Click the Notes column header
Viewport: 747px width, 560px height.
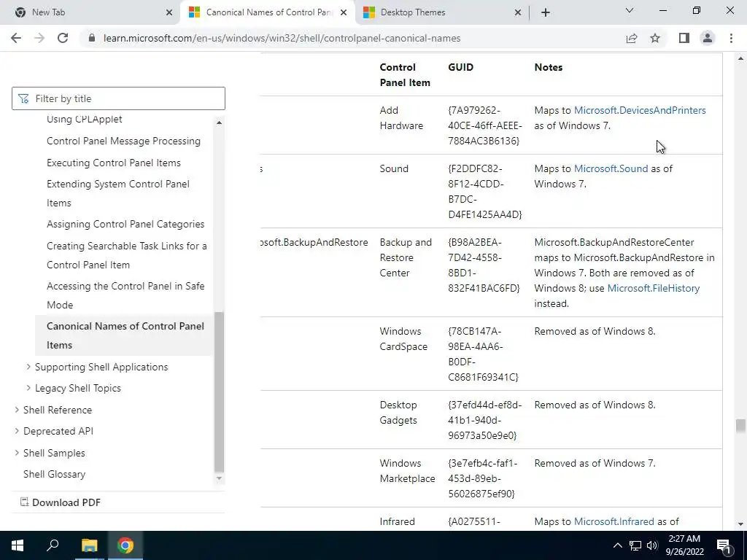549,67
